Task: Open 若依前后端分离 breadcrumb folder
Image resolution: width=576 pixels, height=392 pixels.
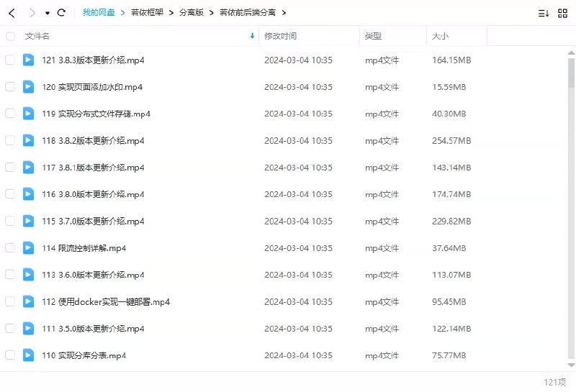Action: [248, 12]
